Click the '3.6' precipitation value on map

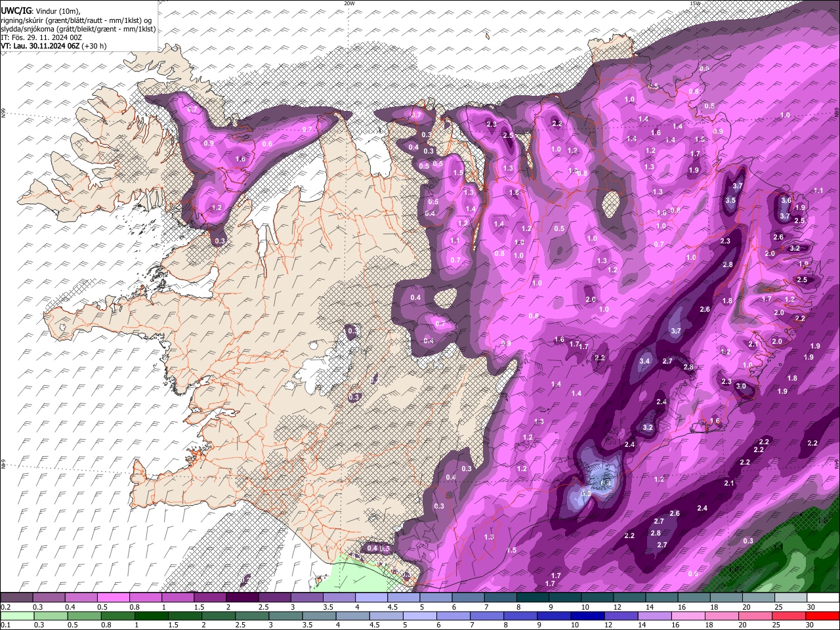pyautogui.click(x=786, y=200)
